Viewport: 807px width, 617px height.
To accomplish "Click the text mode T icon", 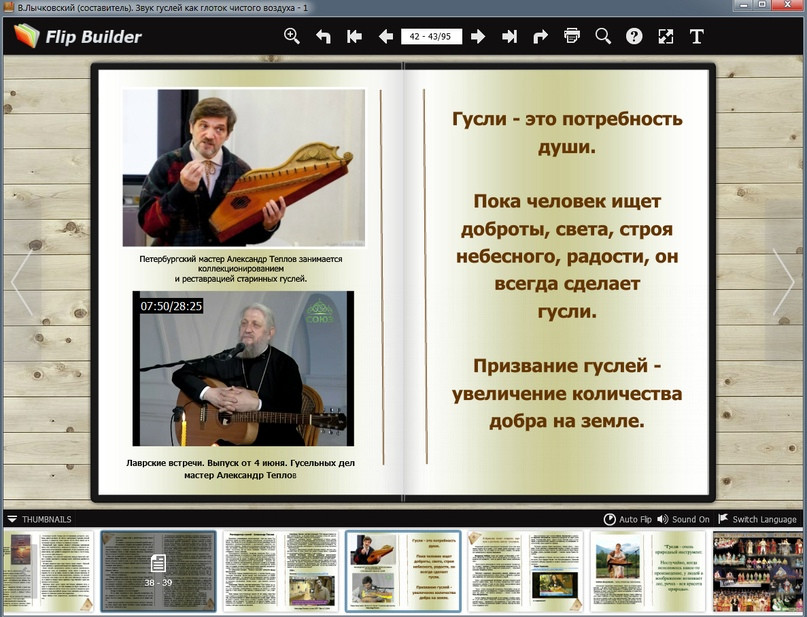I will click(697, 37).
